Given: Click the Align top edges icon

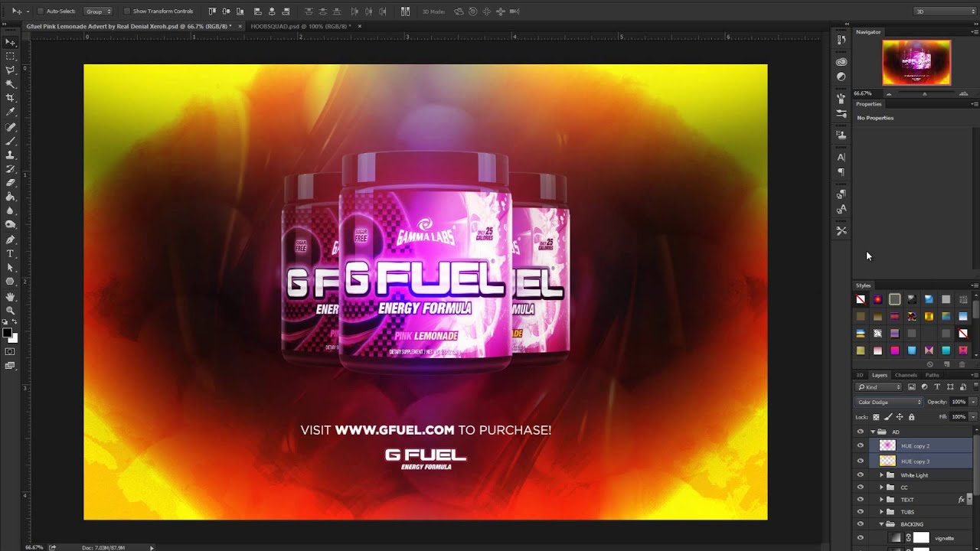Looking at the screenshot, I should click(x=212, y=11).
